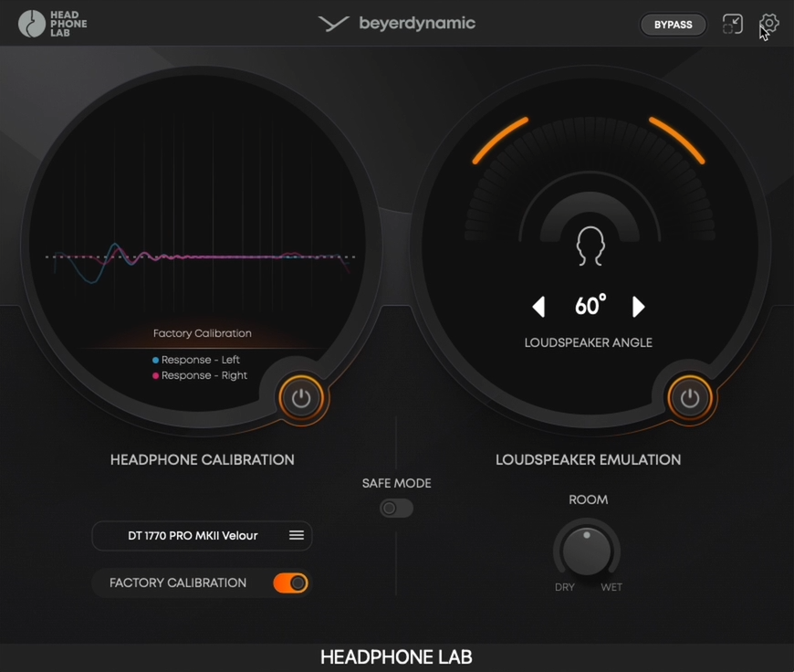Decrease loudspeaker angle with left arrow
This screenshot has height=672, width=794.
538,307
